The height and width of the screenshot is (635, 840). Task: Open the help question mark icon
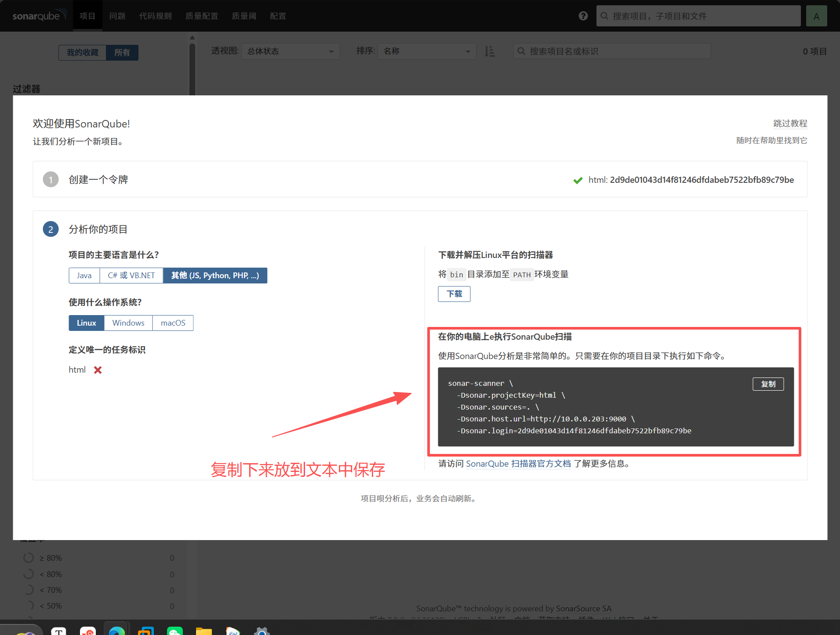click(x=583, y=16)
